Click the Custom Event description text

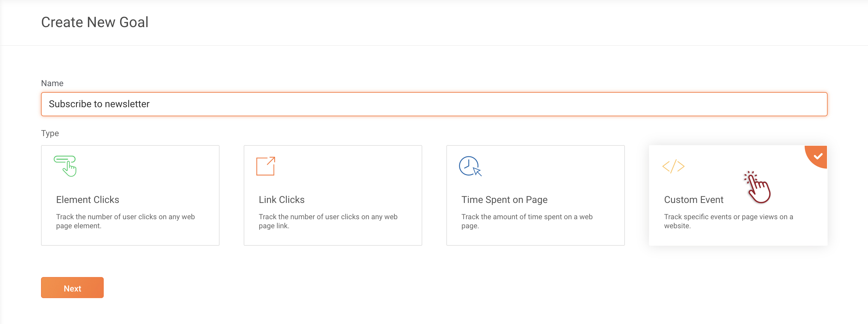click(728, 221)
